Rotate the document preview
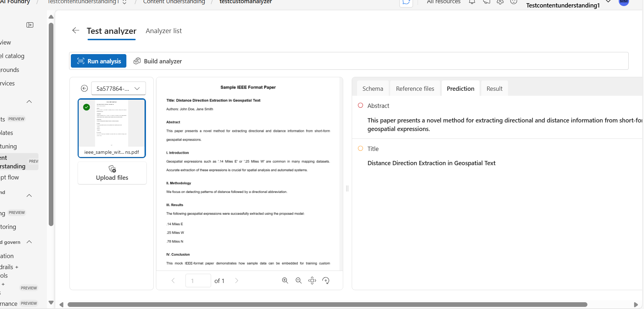This screenshot has width=644, height=309. 326,281
